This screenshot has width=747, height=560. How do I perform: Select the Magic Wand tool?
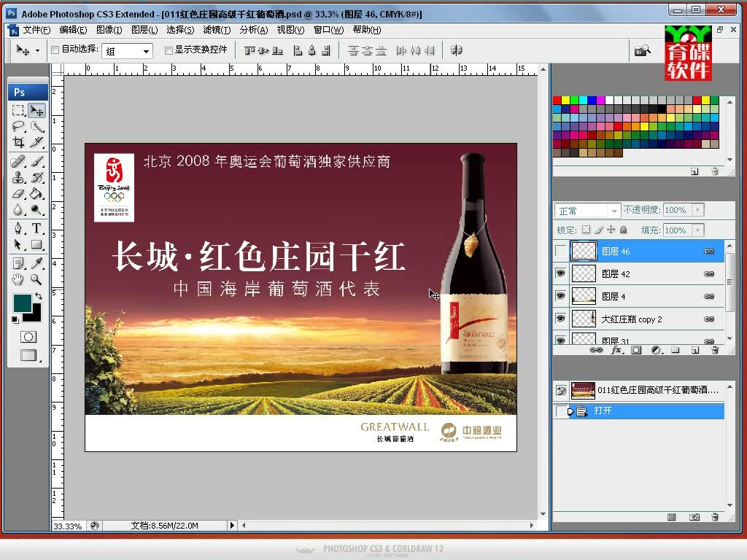point(36,126)
